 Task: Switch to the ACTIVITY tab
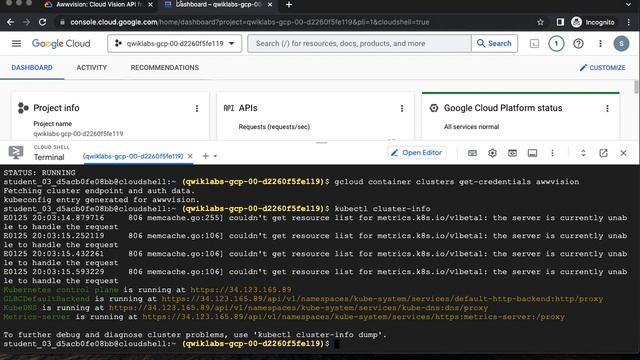coord(91,68)
